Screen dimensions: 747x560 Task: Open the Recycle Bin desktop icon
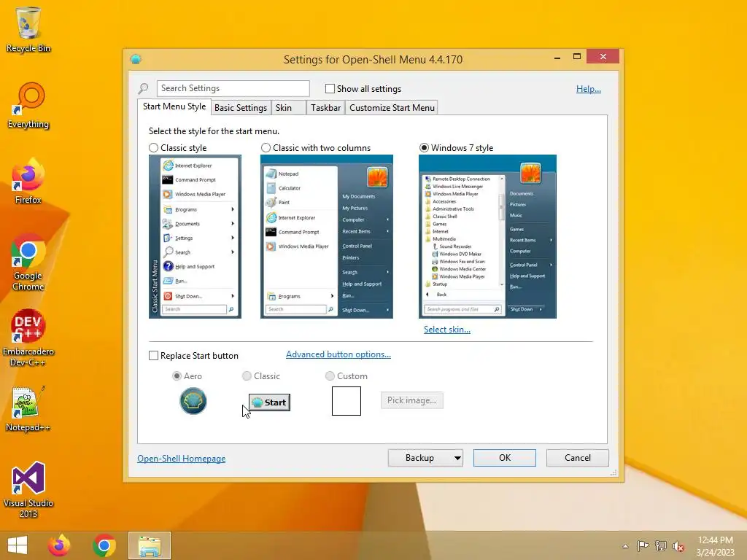click(28, 29)
